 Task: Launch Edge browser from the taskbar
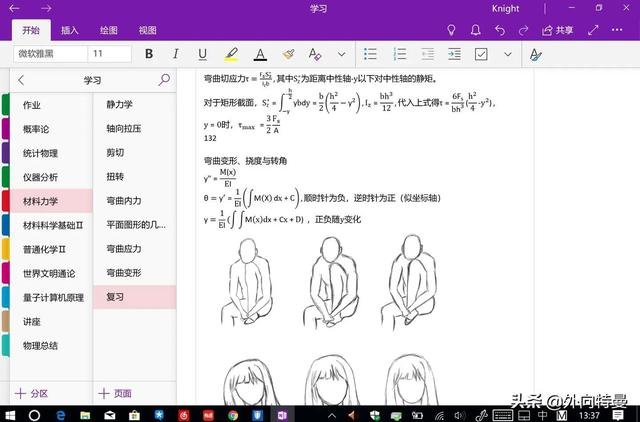(60, 415)
